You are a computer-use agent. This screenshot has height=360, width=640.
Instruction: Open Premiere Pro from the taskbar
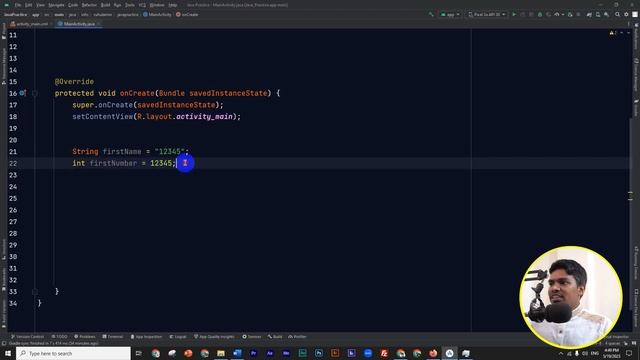[x=253, y=353]
